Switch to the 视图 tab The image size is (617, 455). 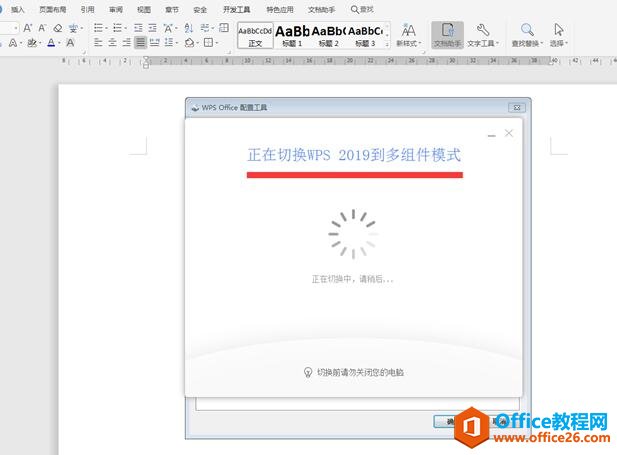[144, 9]
